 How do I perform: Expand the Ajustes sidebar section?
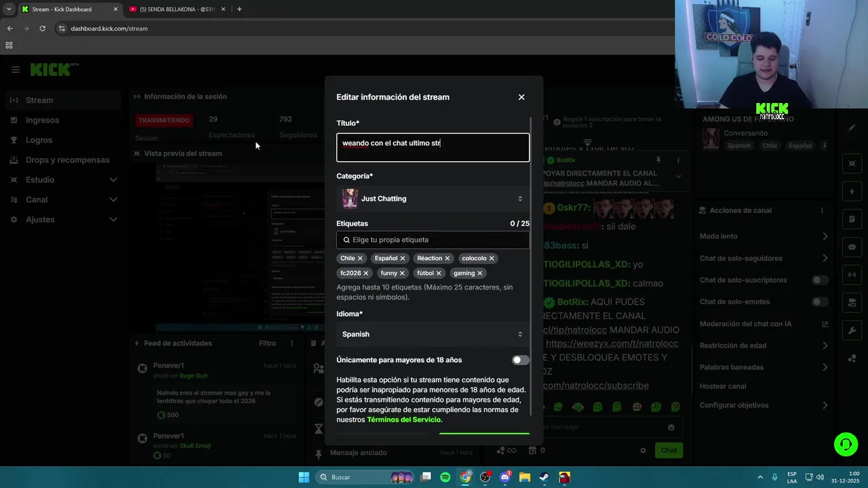pos(64,220)
